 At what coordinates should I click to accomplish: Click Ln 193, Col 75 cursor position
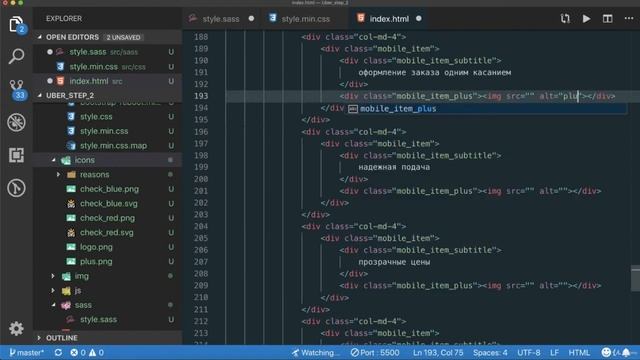click(438, 353)
